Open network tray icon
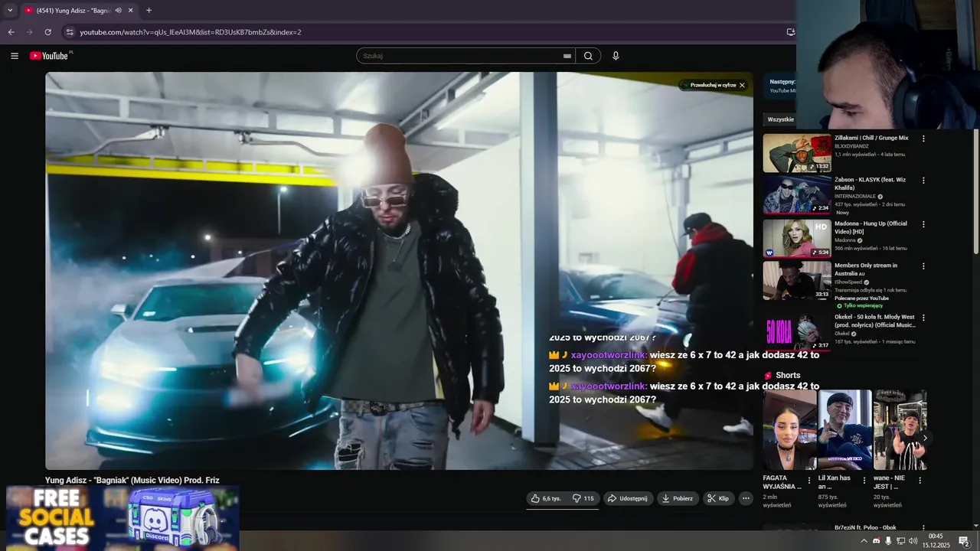 click(900, 541)
